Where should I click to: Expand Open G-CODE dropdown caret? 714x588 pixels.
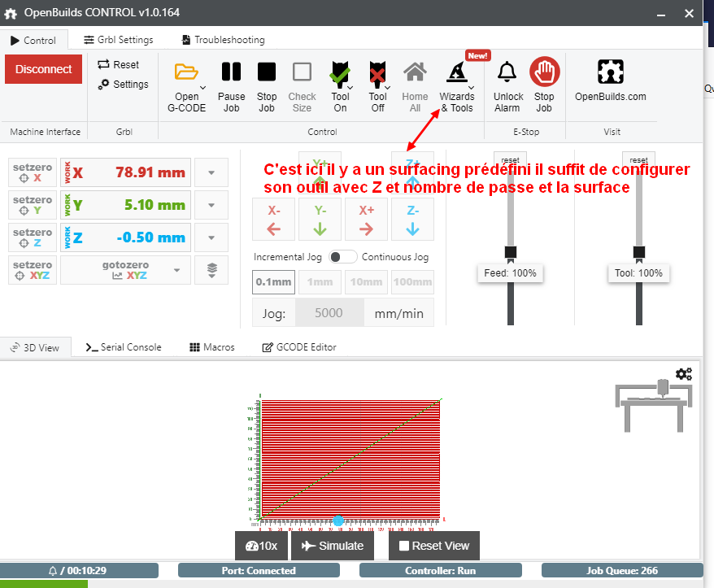click(203, 88)
